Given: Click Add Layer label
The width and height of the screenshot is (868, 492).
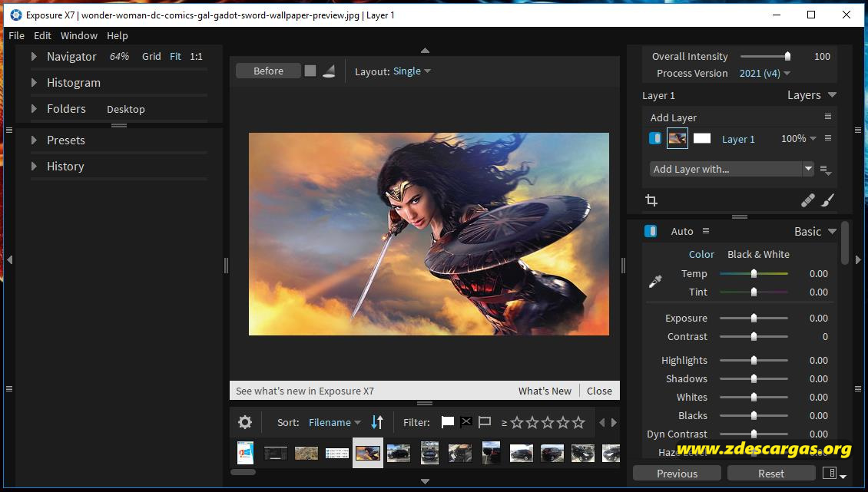Looking at the screenshot, I should (673, 117).
